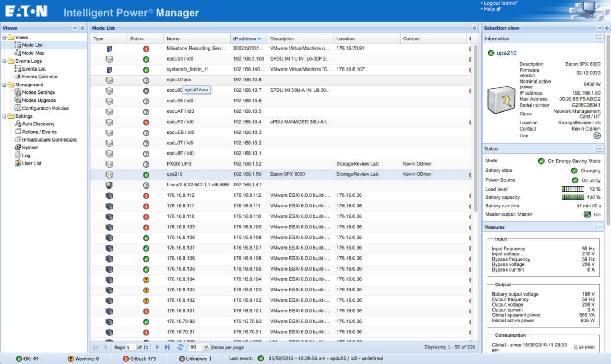Click the node list vertical scrollbar
The image size is (611, 364).
(x=475, y=128)
